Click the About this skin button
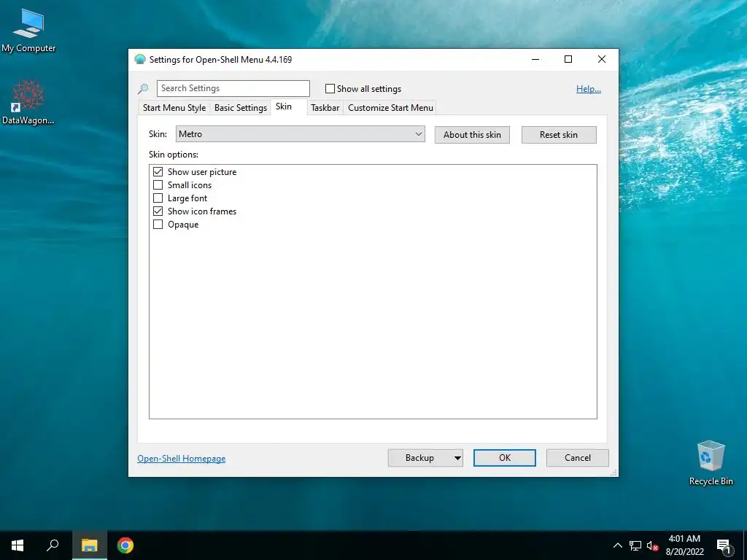This screenshot has height=560, width=747. 472,135
